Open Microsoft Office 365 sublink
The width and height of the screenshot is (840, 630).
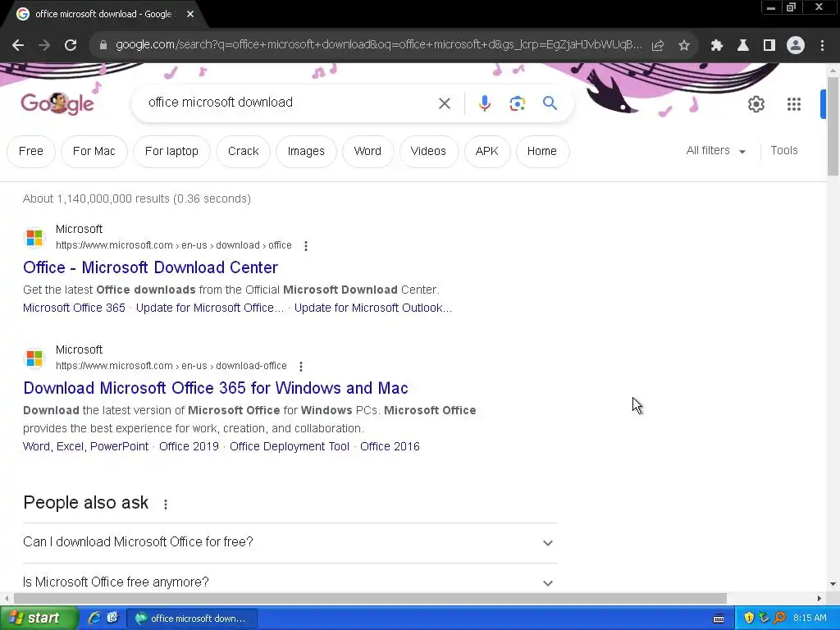pos(74,308)
